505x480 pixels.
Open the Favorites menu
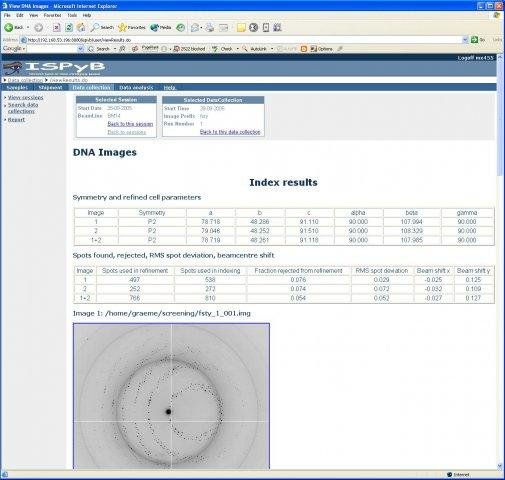pyautogui.click(x=52, y=15)
